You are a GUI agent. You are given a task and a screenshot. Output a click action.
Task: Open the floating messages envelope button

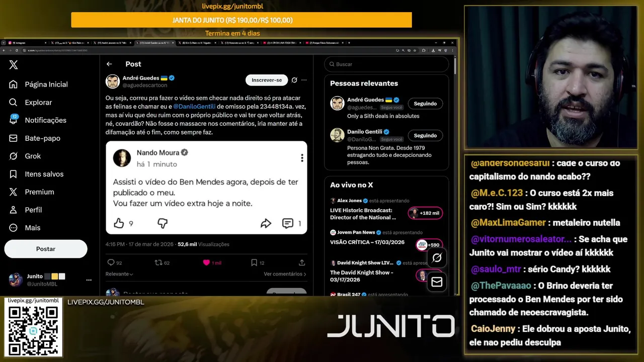pos(437,283)
